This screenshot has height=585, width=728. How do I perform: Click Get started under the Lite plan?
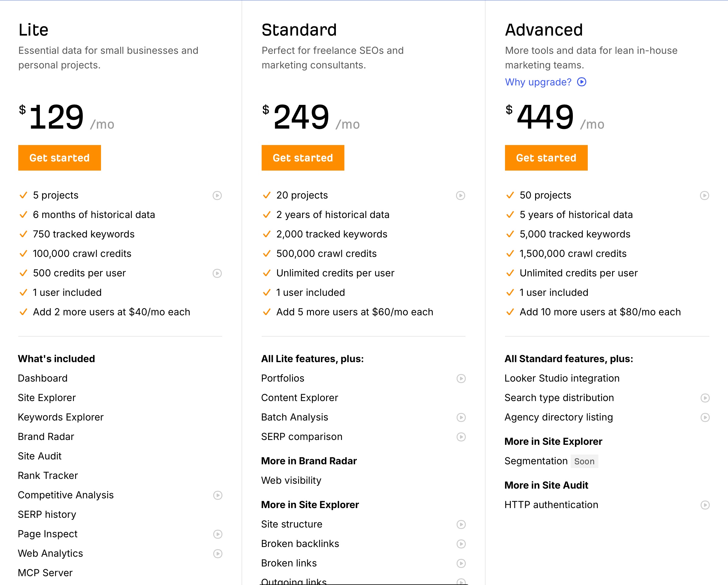[x=59, y=157]
